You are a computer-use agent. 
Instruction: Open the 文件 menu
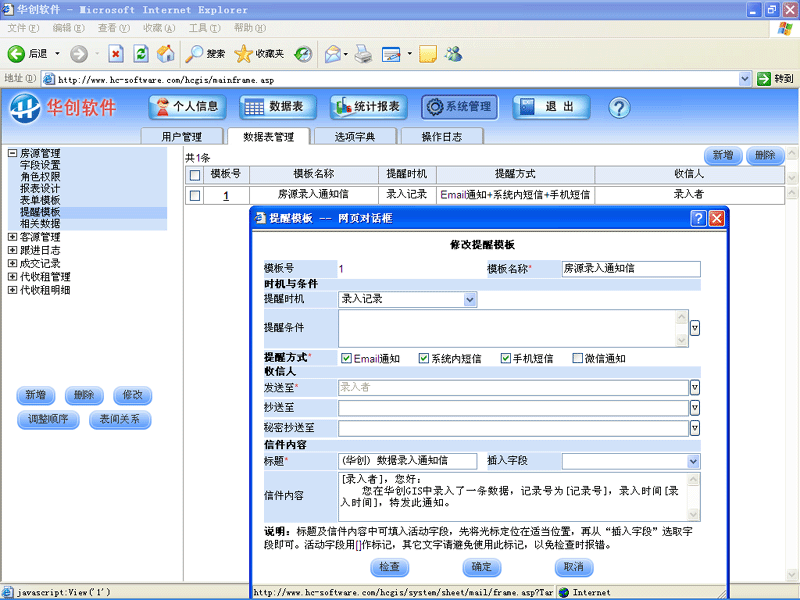[23, 28]
